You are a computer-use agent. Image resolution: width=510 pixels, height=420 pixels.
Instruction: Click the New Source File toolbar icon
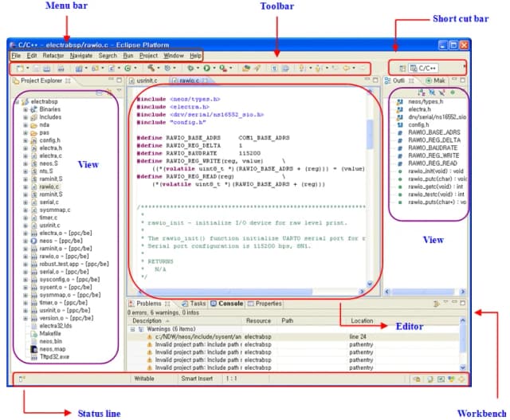coord(112,69)
